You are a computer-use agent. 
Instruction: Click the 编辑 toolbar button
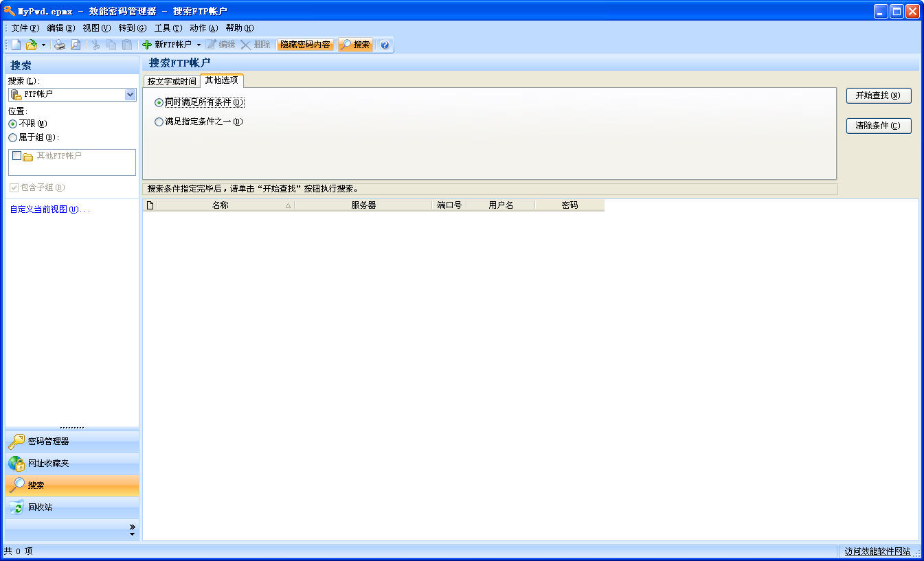pos(221,45)
